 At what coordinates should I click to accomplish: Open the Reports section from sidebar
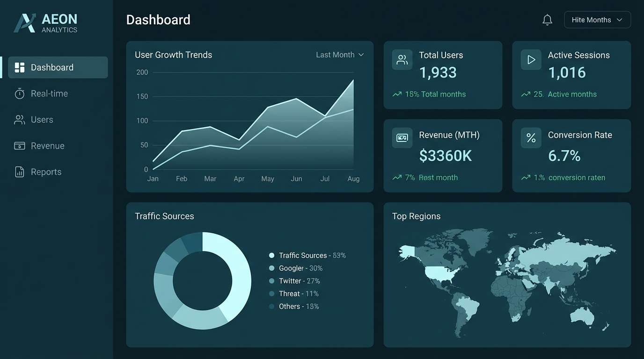point(46,172)
